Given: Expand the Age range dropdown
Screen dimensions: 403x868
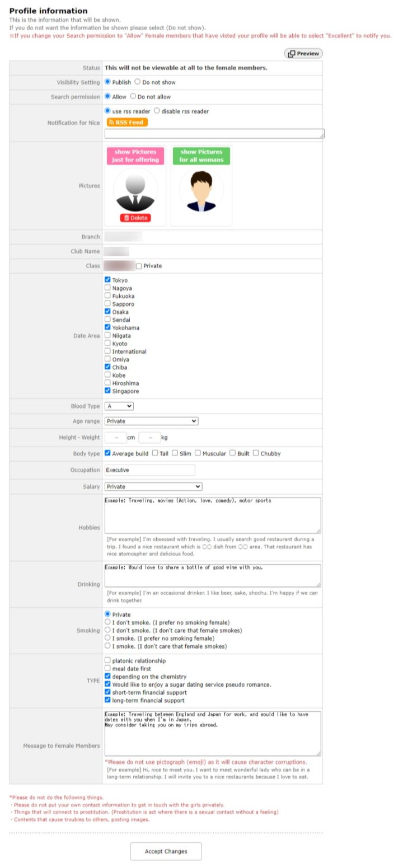Looking at the screenshot, I should tap(151, 421).
